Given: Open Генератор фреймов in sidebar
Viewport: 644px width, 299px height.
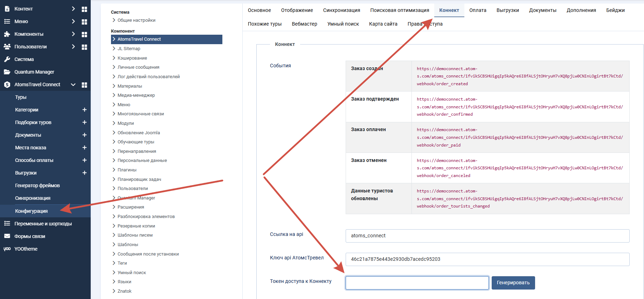Looking at the screenshot, I should pyautogui.click(x=37, y=185).
